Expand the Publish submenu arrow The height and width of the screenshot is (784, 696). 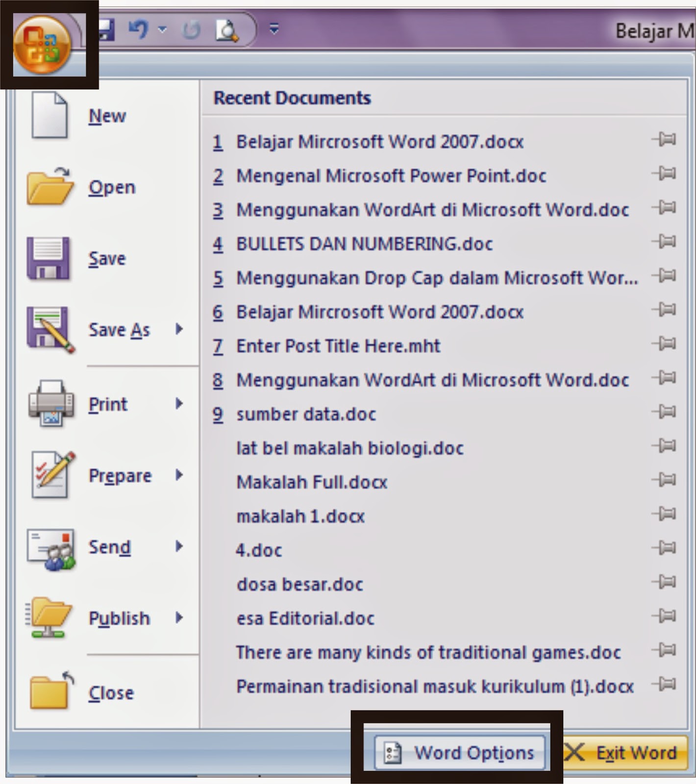click(179, 617)
